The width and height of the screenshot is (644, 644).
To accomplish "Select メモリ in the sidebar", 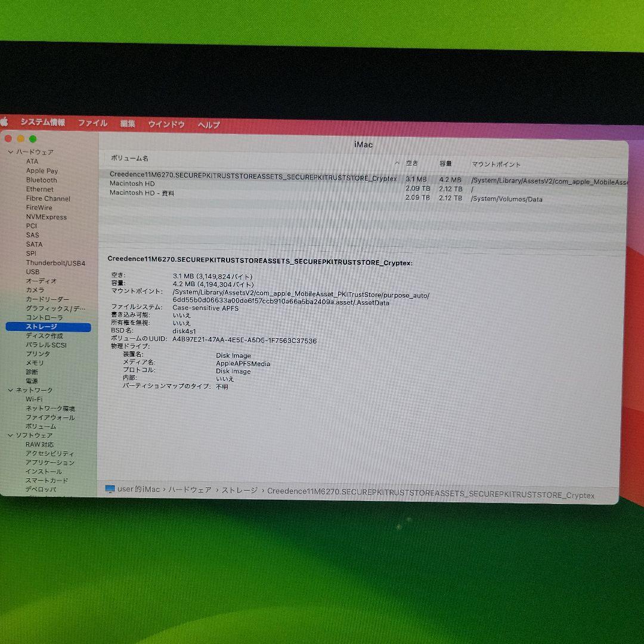I will pyautogui.click(x=35, y=363).
